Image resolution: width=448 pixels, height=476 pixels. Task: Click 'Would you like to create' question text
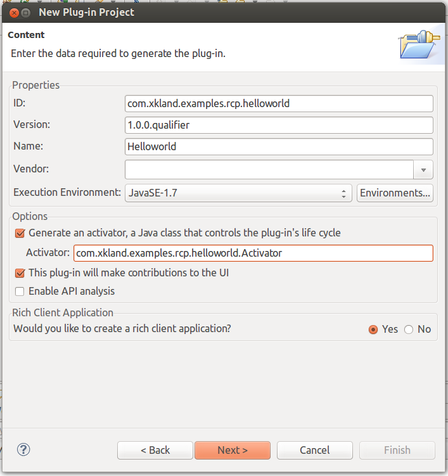pos(122,329)
